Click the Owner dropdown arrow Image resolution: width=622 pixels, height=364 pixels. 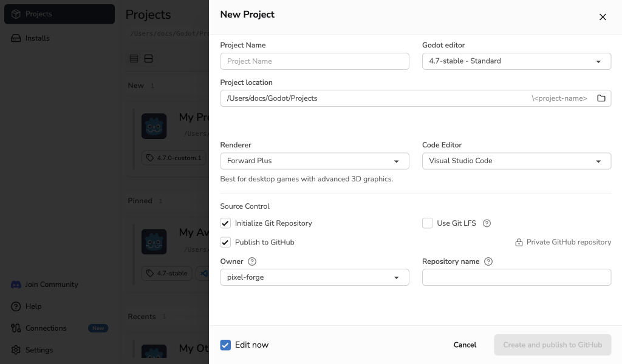(x=396, y=278)
